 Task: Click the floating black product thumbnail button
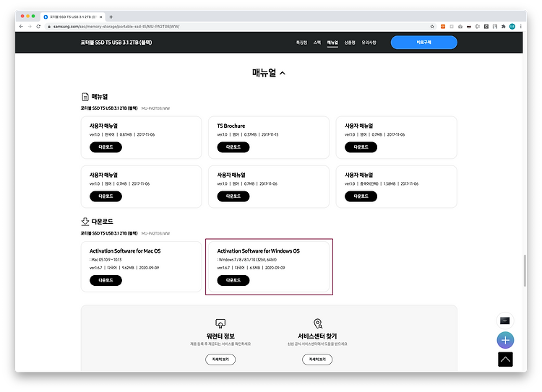(x=505, y=321)
